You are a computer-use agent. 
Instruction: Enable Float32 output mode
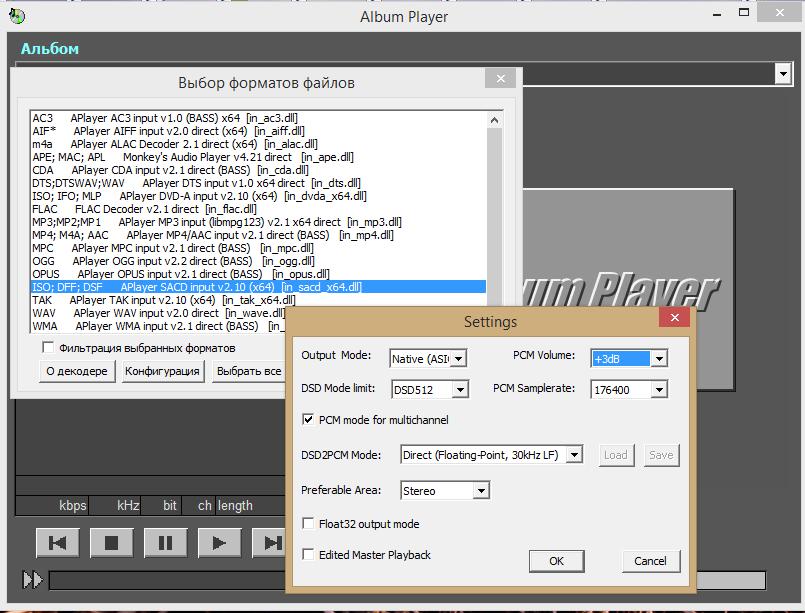(x=309, y=524)
